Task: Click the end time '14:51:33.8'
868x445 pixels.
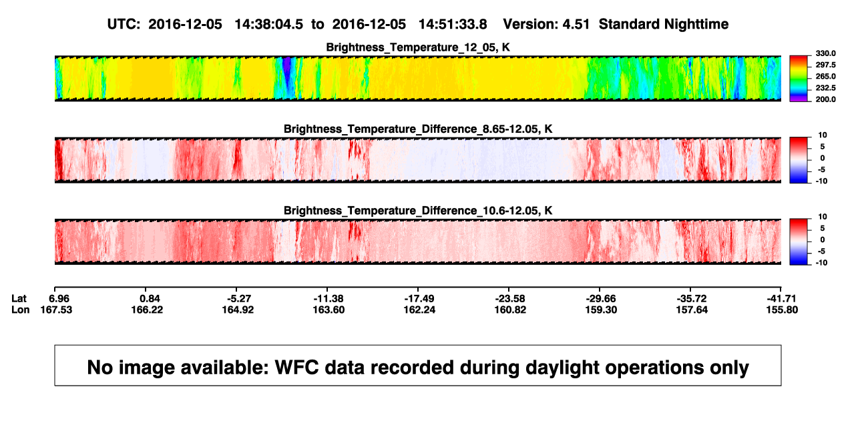Action: pyautogui.click(x=453, y=24)
